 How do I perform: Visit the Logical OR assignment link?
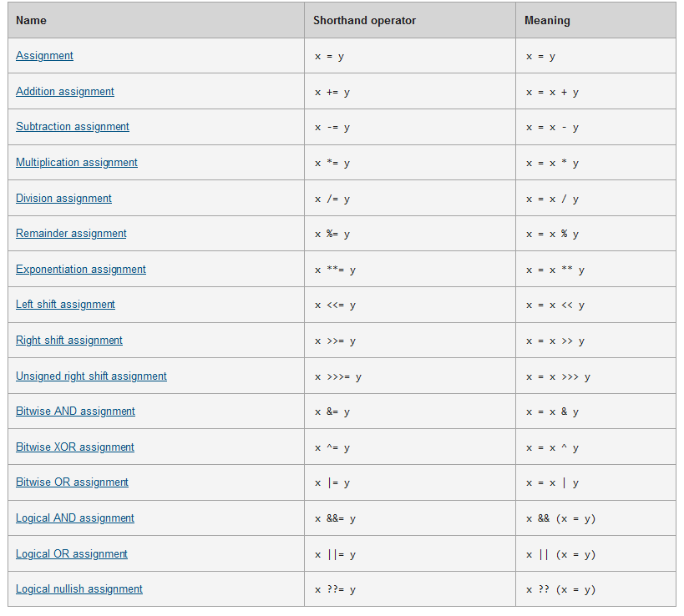72,554
